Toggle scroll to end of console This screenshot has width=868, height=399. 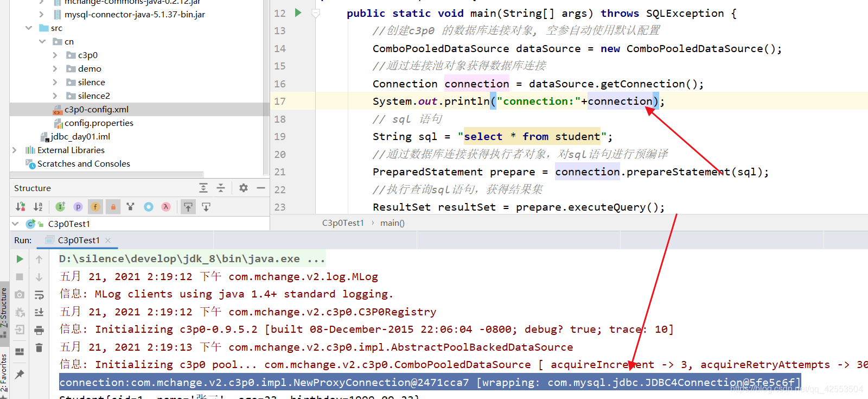point(39,312)
